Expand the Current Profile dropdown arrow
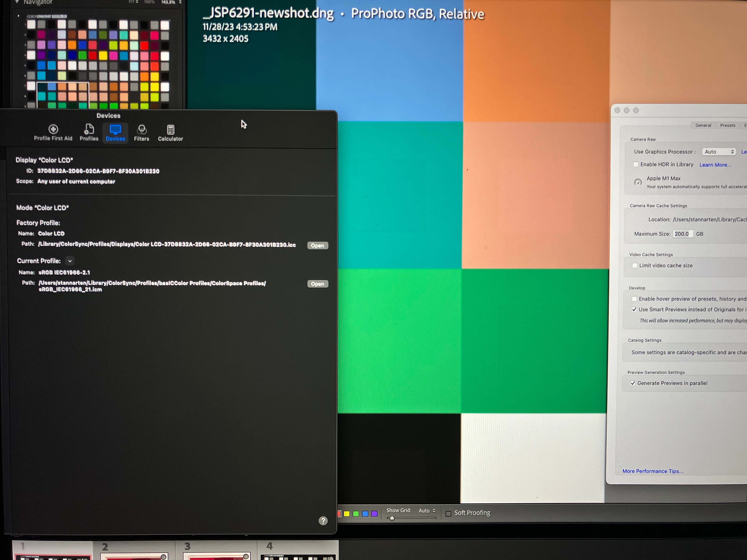 click(x=70, y=261)
